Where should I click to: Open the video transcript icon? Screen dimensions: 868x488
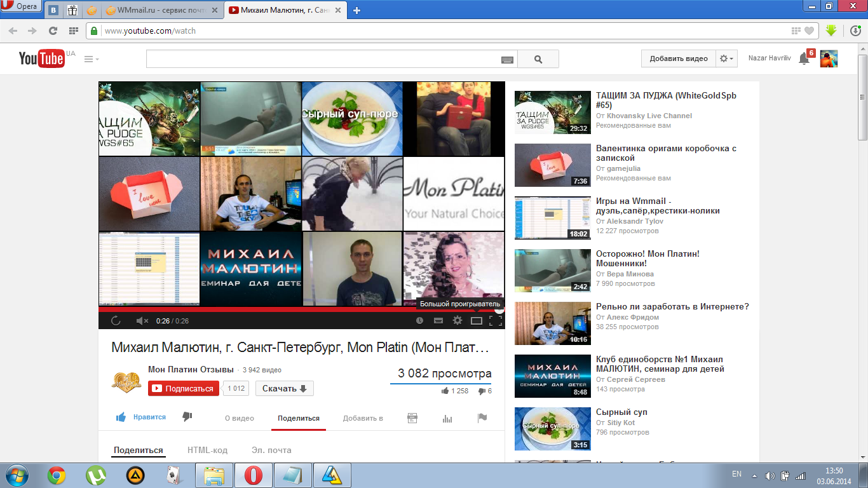coord(412,418)
